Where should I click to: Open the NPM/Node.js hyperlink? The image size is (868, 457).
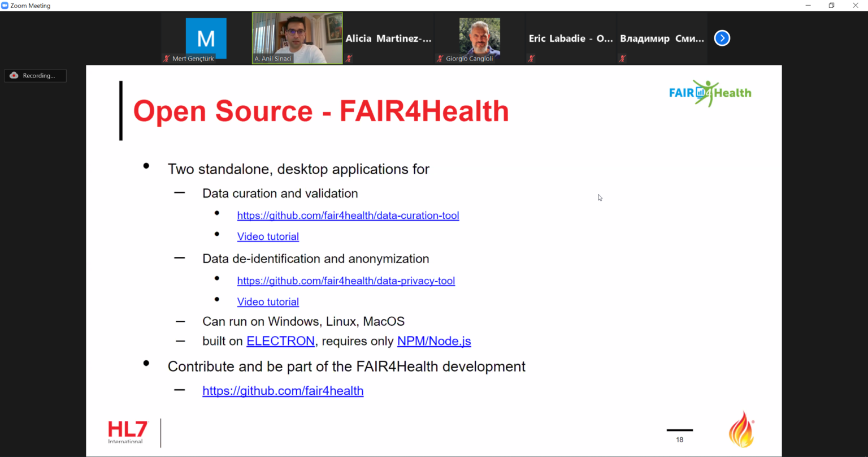434,341
